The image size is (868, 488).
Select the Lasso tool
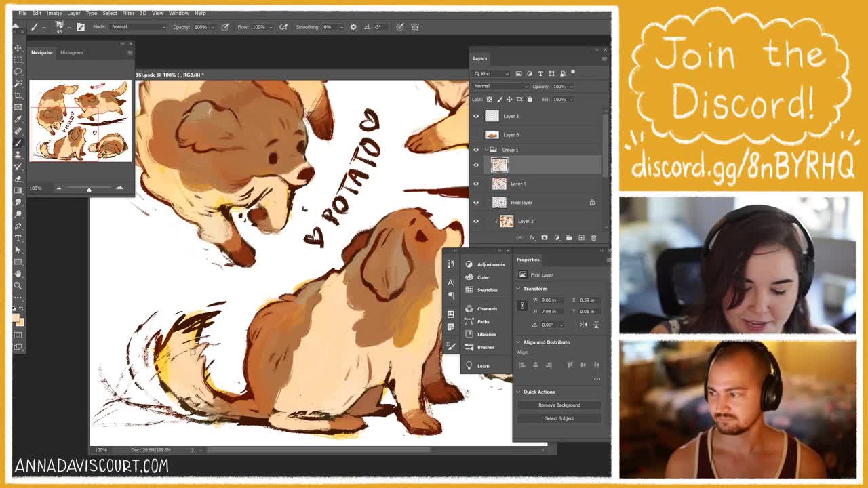[x=18, y=71]
